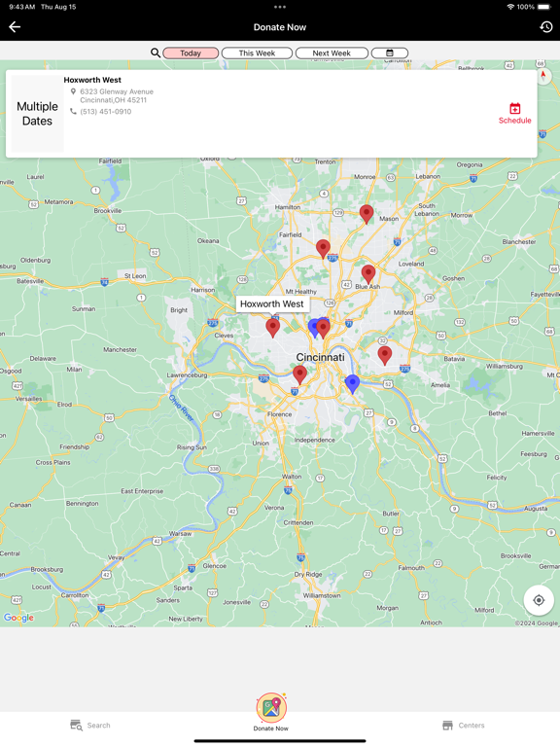Screen dimensions: 560x747
Task: Open the three-dot multitasking menu at top
Action: (280, 7)
